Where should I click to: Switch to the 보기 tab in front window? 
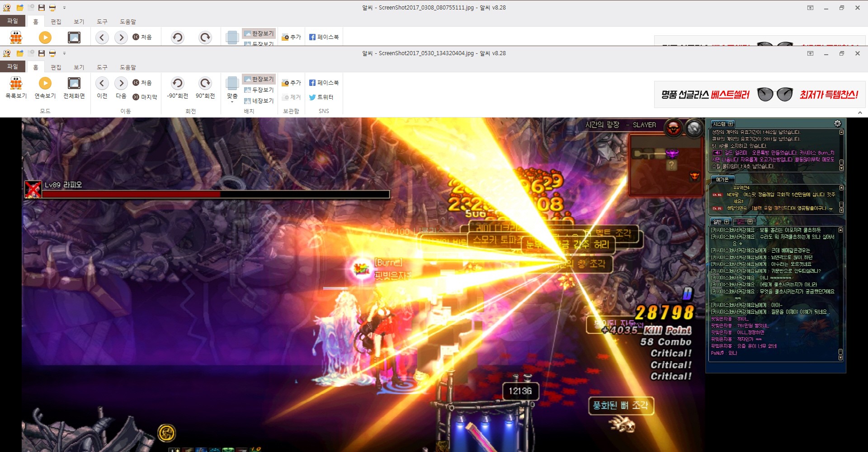(x=79, y=67)
